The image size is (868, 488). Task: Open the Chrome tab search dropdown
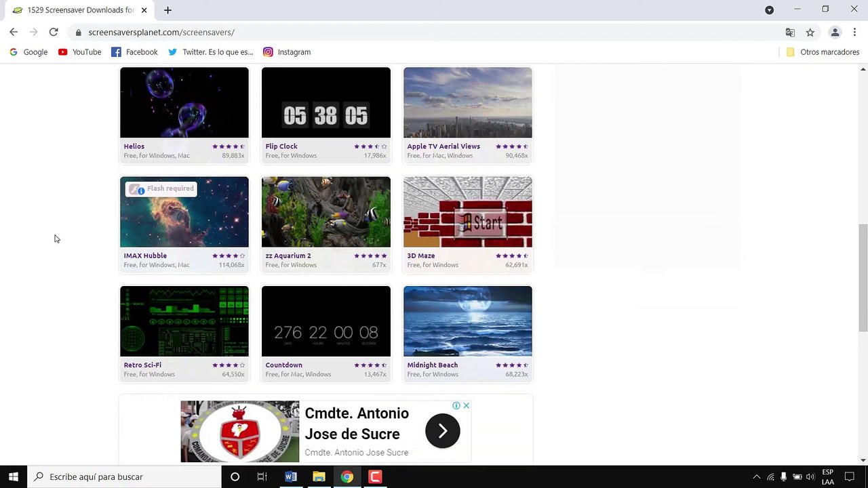[769, 10]
